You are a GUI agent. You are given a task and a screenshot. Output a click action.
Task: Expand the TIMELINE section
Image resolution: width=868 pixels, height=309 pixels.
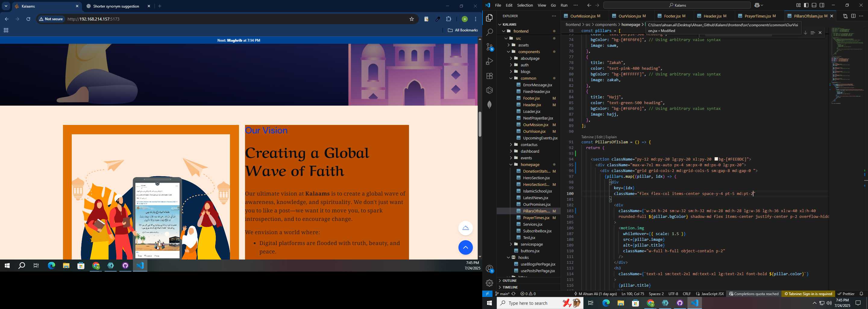[528, 287]
